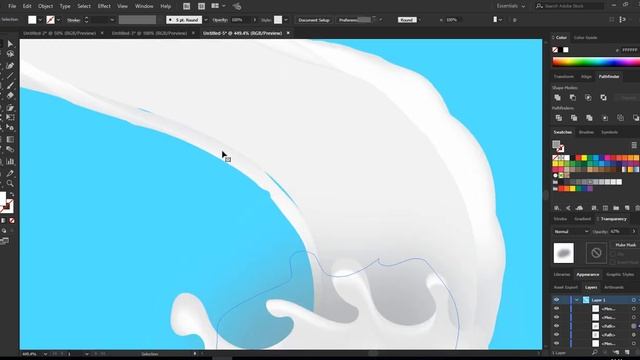Click the Trim pathfinder icon
Screen dimensions: 640x360
[x=574, y=118]
